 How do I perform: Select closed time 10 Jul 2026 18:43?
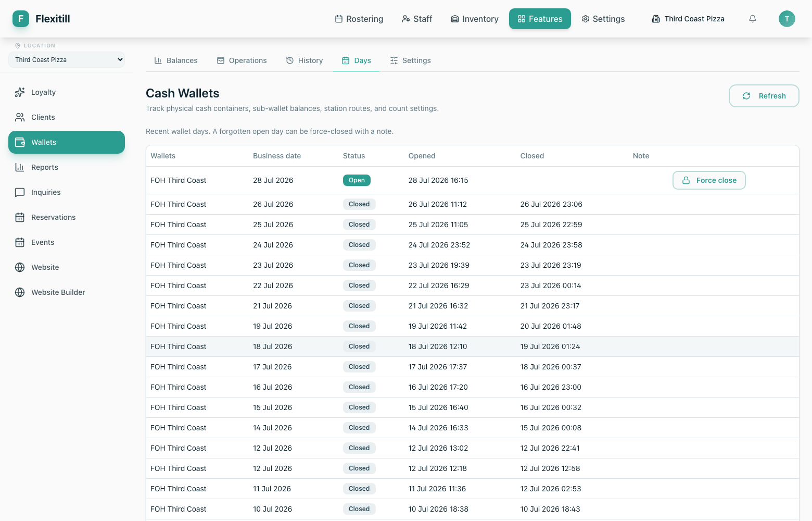(x=550, y=509)
